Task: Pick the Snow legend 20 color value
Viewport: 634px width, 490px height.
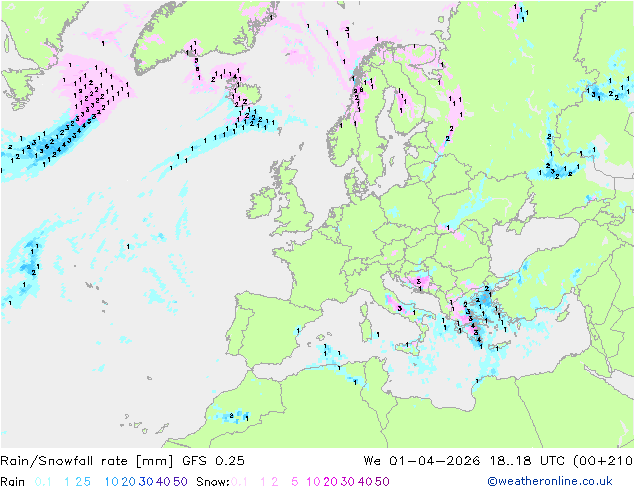Action: click(330, 482)
